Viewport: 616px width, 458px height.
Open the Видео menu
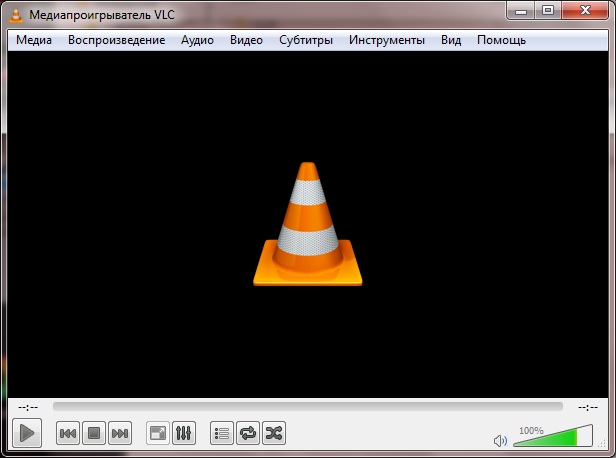click(x=246, y=40)
